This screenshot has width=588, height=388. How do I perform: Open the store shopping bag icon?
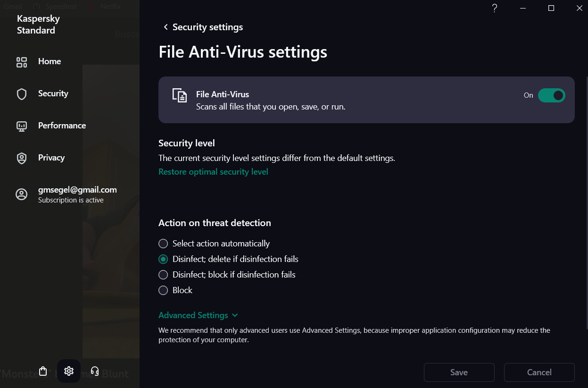click(x=43, y=371)
